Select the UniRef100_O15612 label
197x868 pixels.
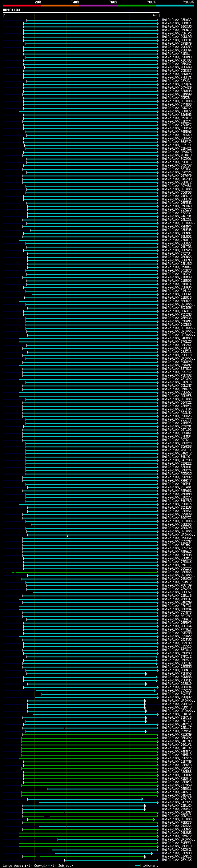177,836
